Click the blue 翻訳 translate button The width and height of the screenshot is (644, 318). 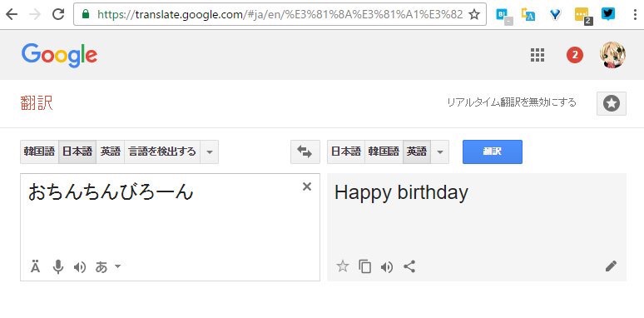(x=493, y=152)
